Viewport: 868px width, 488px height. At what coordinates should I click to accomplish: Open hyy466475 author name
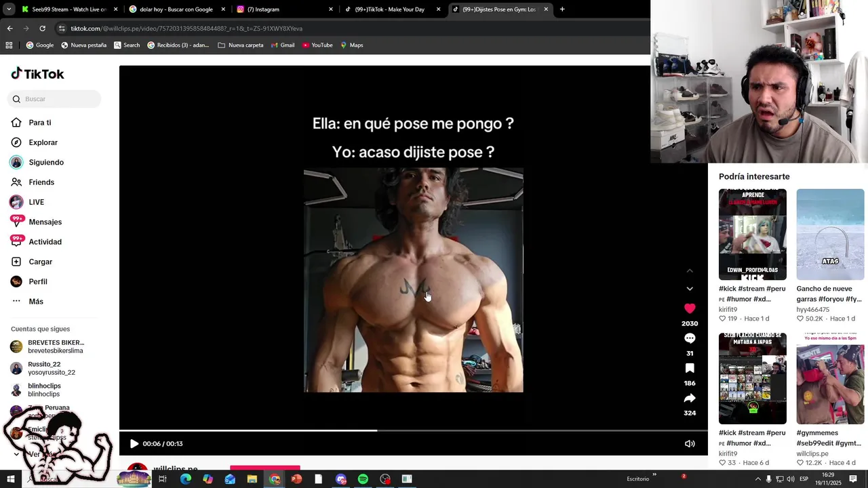812,310
